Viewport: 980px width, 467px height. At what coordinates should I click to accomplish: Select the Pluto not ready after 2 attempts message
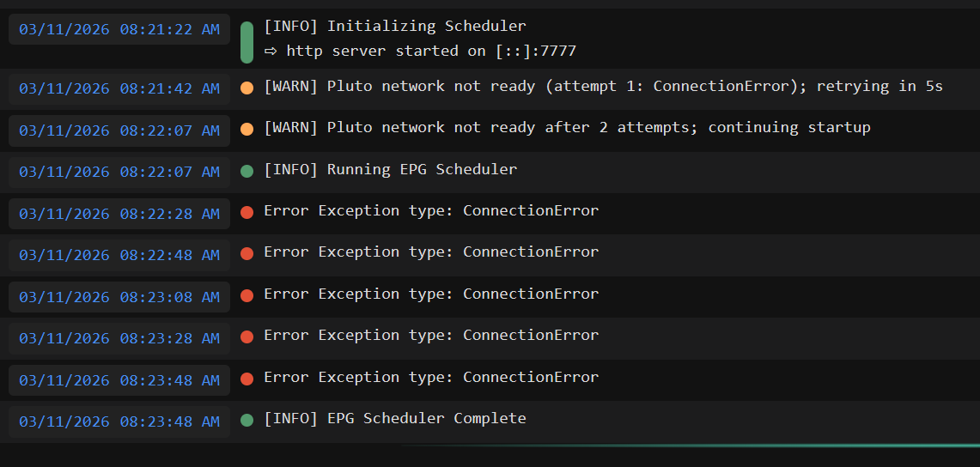pyautogui.click(x=567, y=128)
